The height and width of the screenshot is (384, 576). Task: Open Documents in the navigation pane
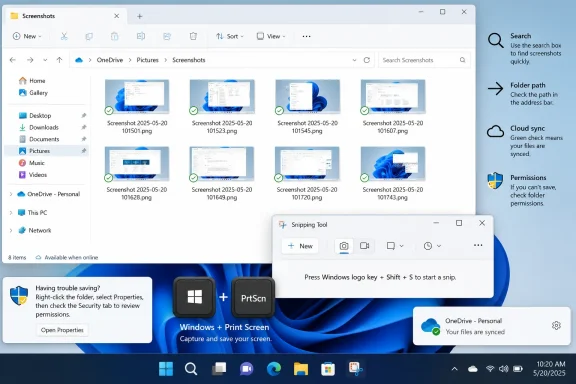39,139
